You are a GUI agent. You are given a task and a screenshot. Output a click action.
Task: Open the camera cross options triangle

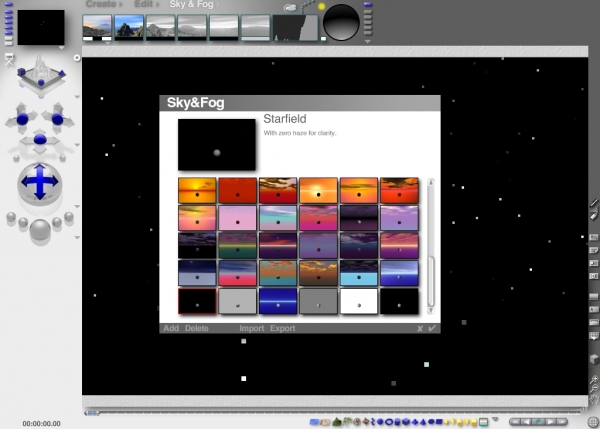pyautogui.click(x=77, y=145)
